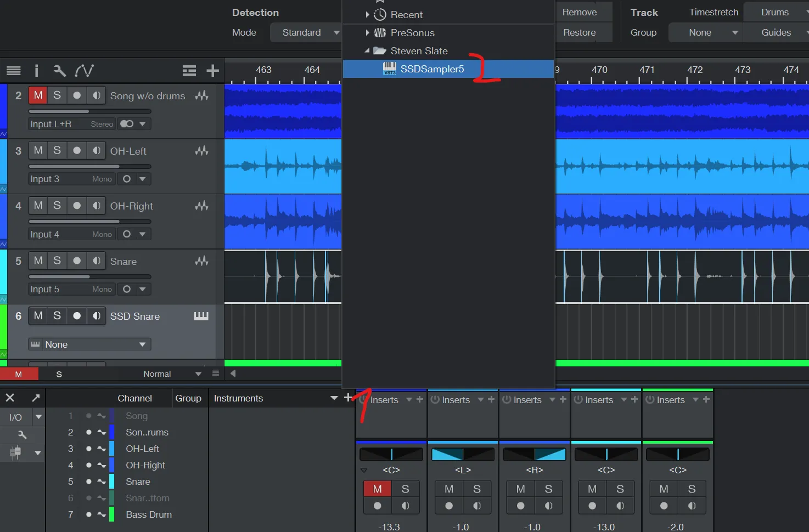The width and height of the screenshot is (809, 532).
Task: Unmute the Song w/o drums track
Action: (x=38, y=95)
